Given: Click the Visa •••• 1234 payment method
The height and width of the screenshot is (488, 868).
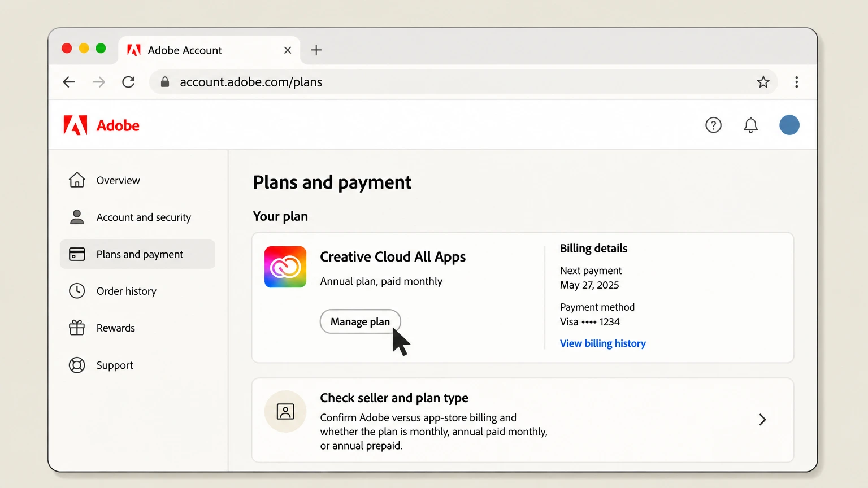Looking at the screenshot, I should (590, 322).
